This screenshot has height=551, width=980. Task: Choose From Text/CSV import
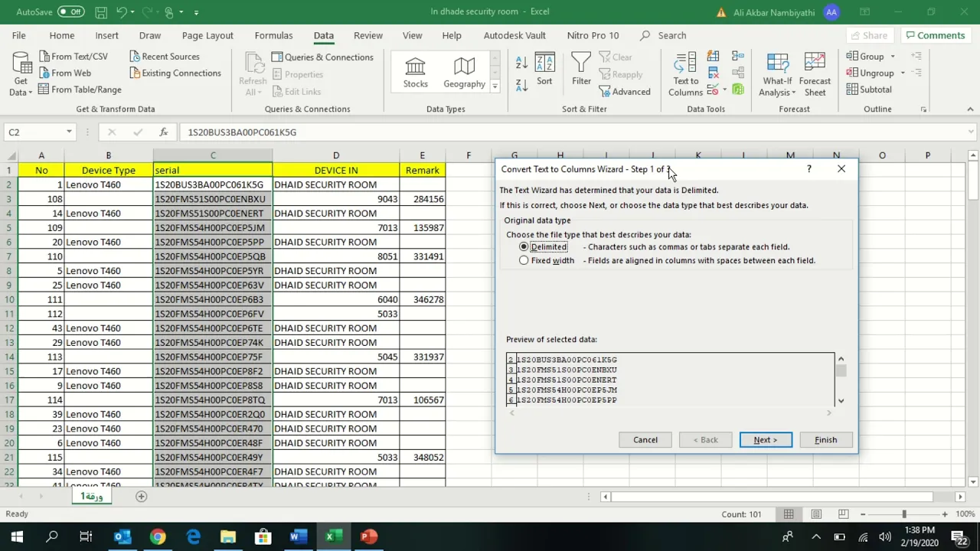tap(72, 57)
